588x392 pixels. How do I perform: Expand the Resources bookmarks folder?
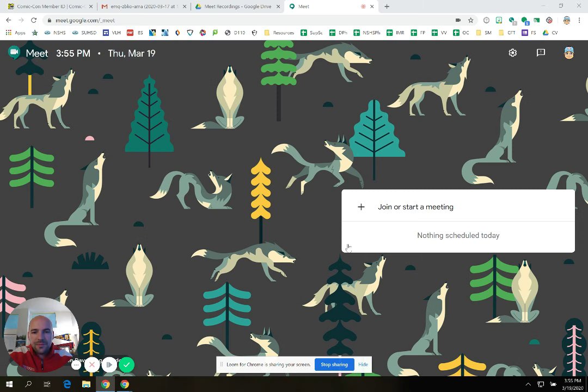pos(279,33)
